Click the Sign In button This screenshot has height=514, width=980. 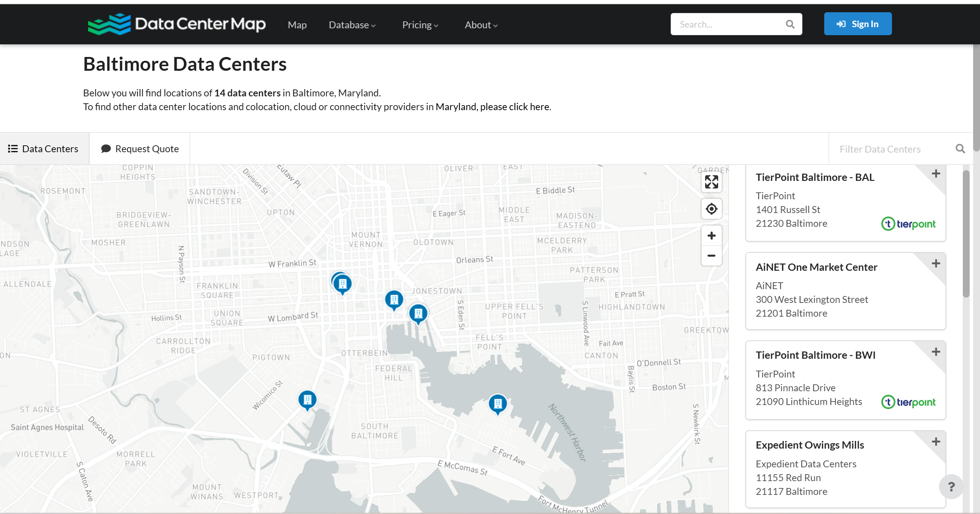[857, 24]
